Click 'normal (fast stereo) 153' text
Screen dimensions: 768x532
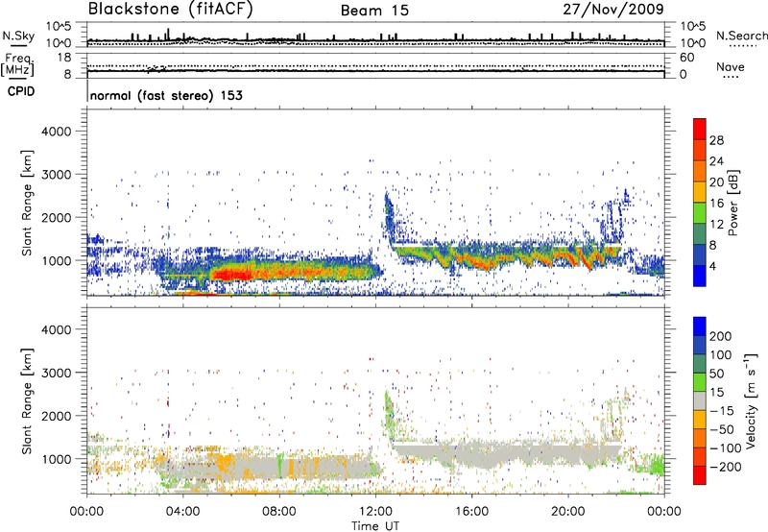coord(166,95)
